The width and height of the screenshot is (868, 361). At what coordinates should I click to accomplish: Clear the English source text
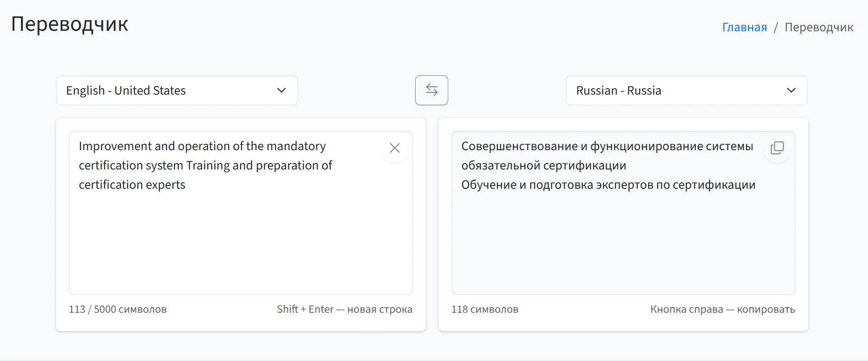(x=395, y=148)
